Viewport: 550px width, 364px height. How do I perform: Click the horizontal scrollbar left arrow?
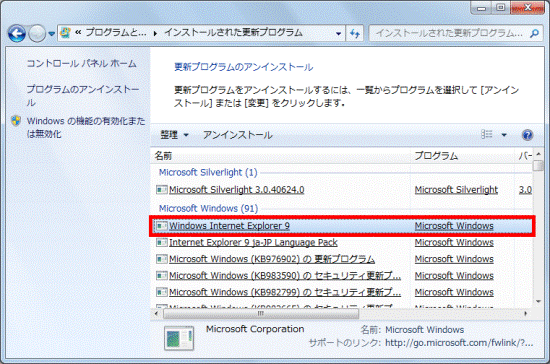[x=156, y=314]
